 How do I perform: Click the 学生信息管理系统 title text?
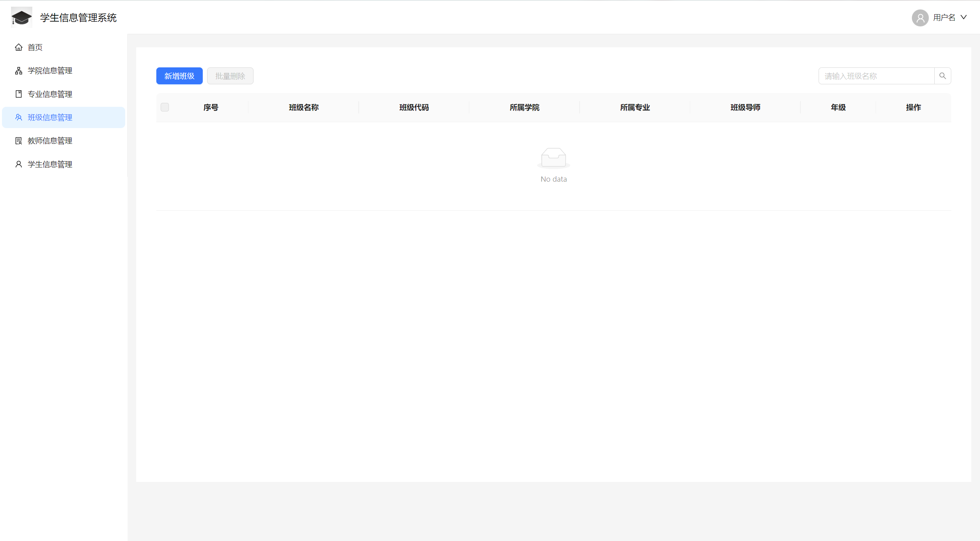(78, 18)
